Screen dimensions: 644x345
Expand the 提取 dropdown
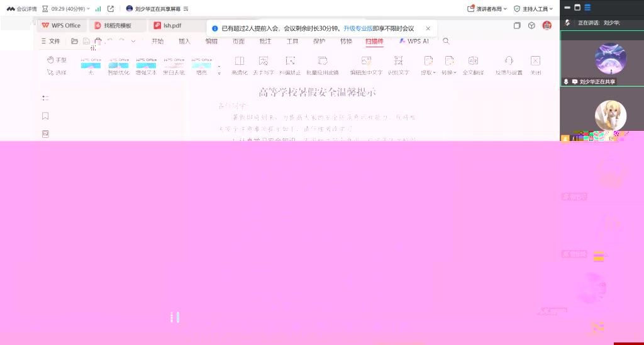(x=428, y=72)
